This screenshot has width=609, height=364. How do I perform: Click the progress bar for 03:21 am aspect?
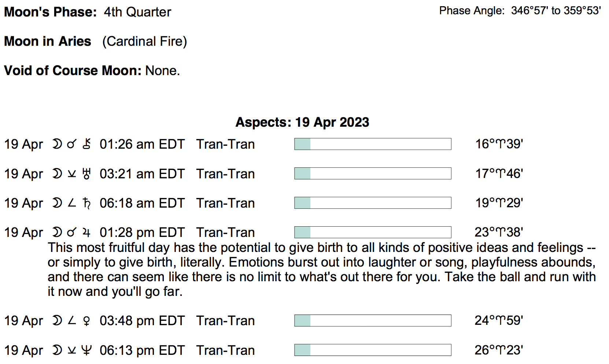tap(372, 174)
